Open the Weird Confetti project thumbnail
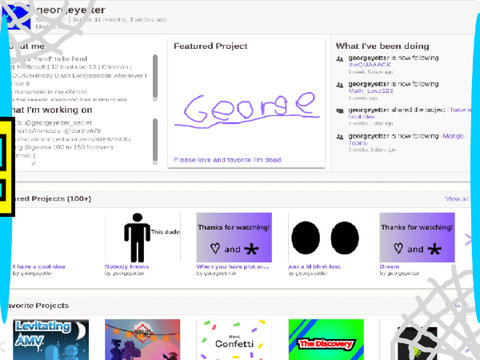Viewport: 480px width, 360px height. (234, 339)
